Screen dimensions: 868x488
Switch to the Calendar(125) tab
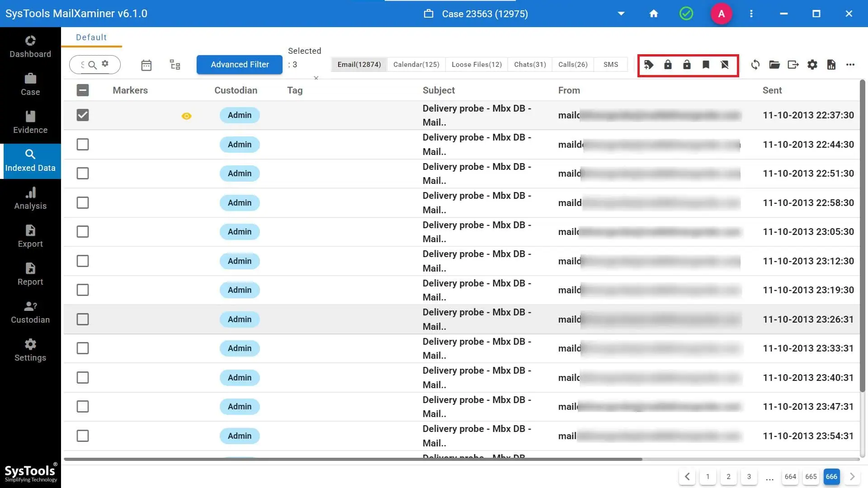pyautogui.click(x=416, y=64)
